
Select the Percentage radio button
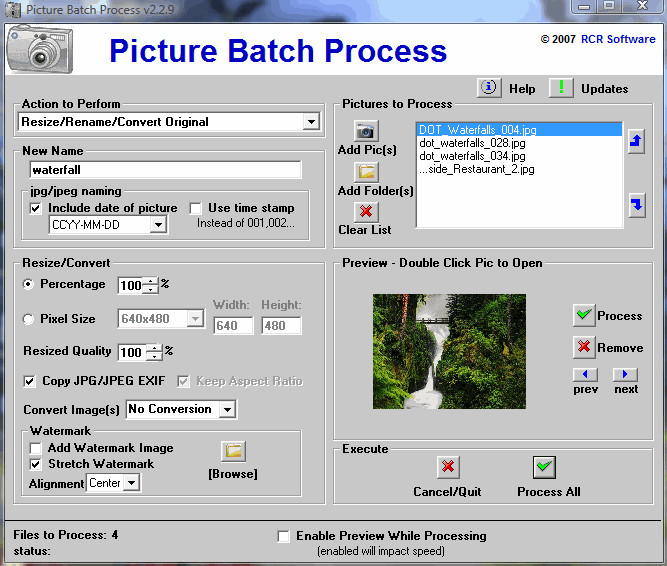click(x=28, y=284)
